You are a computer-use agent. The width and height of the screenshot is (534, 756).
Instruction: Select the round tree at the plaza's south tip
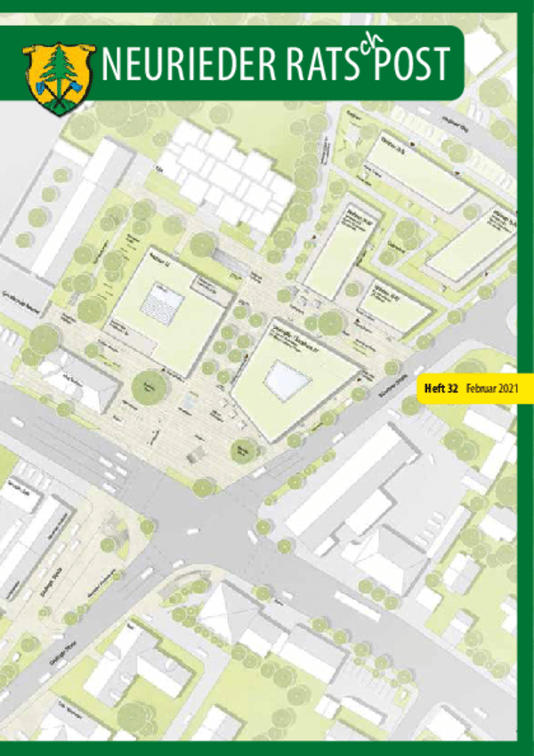[241, 450]
